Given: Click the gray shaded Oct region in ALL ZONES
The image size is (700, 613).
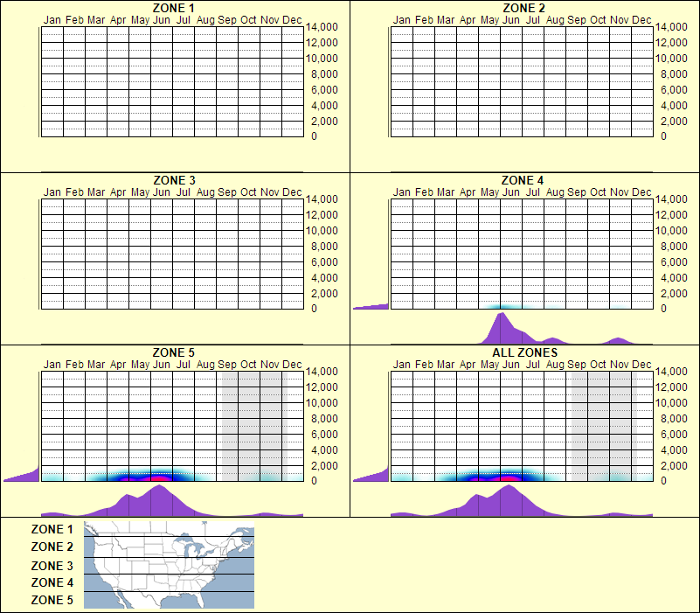Looking at the screenshot, I should pos(600,424).
